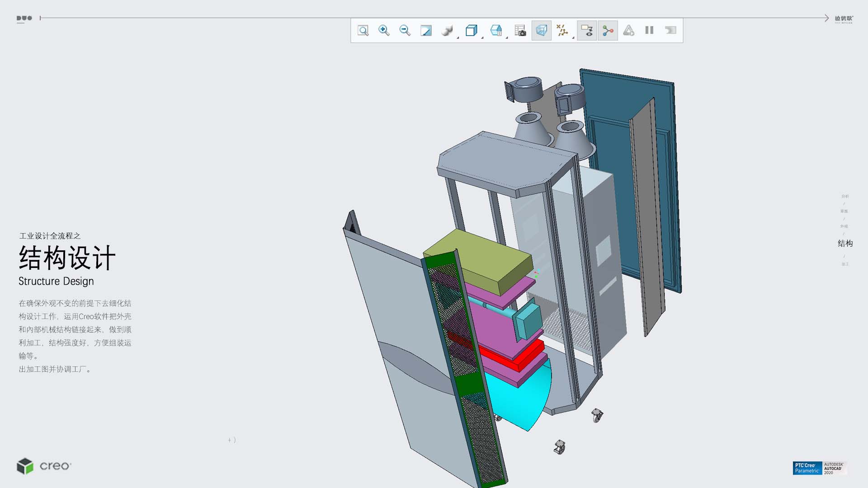Click the cyan curved part in model

pyautogui.click(x=520, y=402)
